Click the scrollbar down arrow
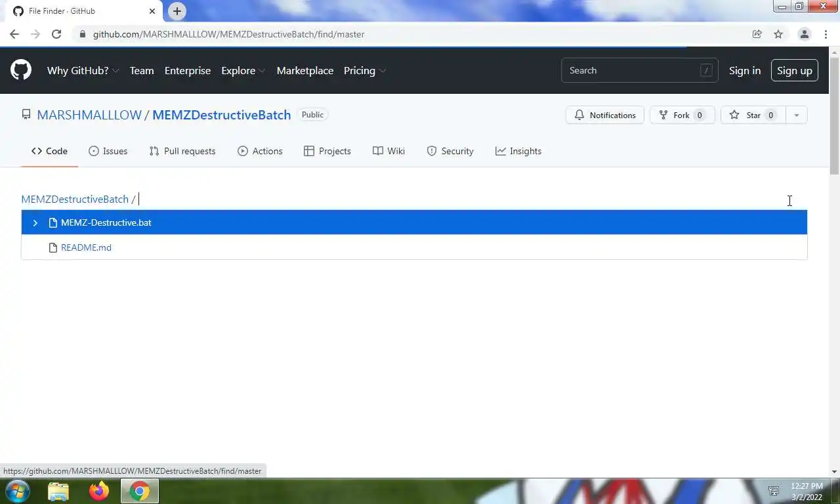Image resolution: width=840 pixels, height=504 pixels. (x=834, y=472)
